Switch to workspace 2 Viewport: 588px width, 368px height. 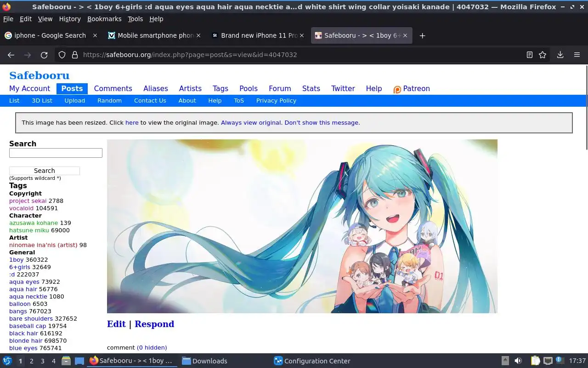tap(31, 361)
